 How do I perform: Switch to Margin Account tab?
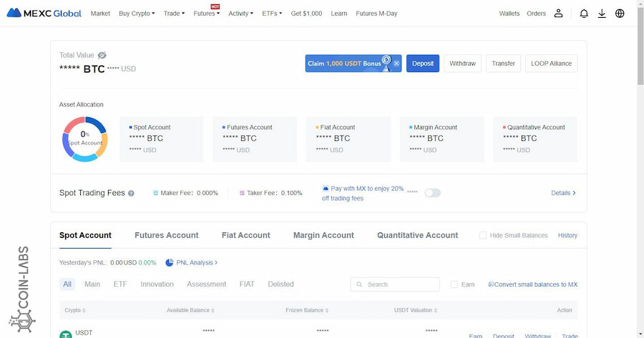(323, 235)
